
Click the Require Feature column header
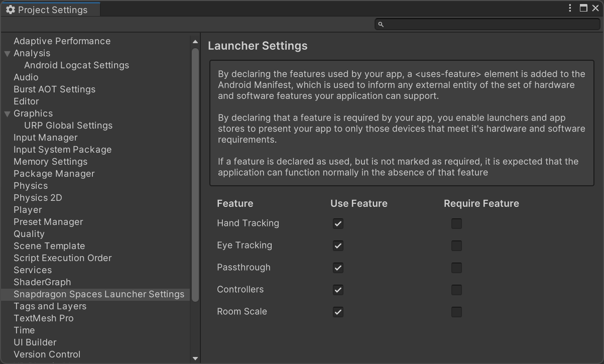click(x=481, y=203)
